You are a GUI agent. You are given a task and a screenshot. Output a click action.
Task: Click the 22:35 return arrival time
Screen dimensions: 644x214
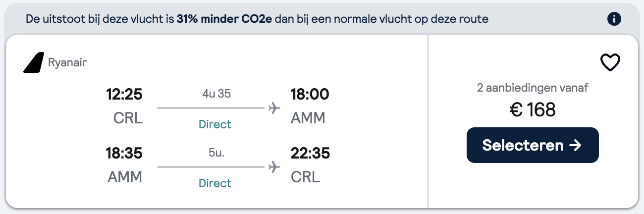tap(310, 153)
